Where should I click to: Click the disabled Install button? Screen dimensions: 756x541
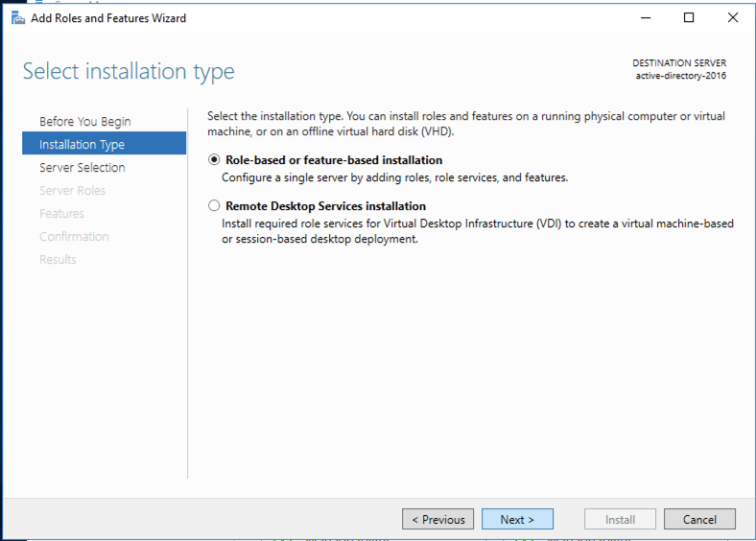point(620,519)
